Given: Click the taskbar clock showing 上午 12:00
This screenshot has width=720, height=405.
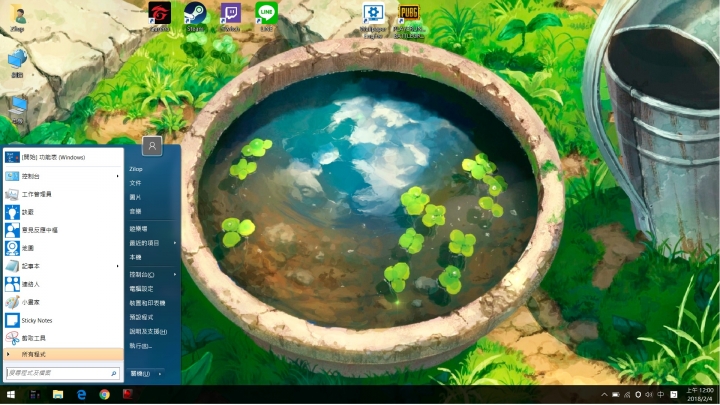Looking at the screenshot, I should [700, 394].
